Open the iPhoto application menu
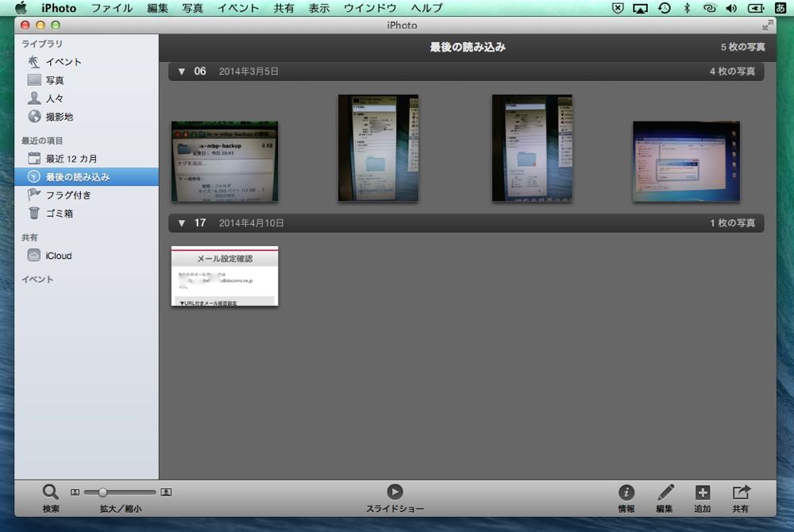This screenshot has height=532, width=794. (59, 8)
